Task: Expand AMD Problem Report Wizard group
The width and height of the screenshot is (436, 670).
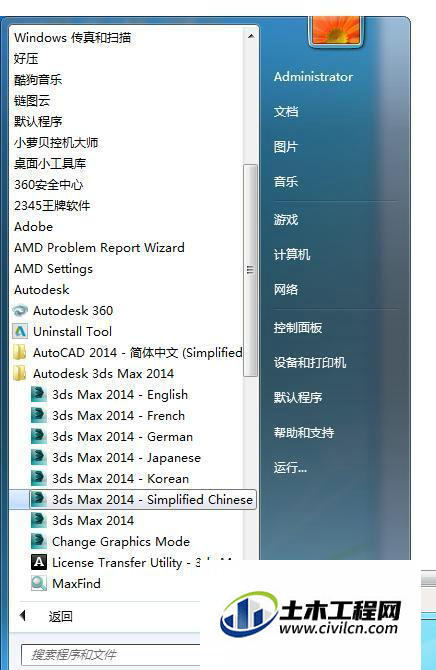Action: [x=99, y=247]
